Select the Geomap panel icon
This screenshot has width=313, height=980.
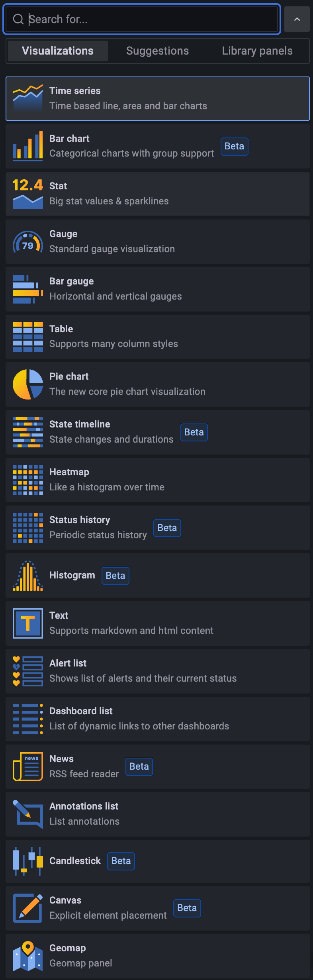[x=28, y=956]
